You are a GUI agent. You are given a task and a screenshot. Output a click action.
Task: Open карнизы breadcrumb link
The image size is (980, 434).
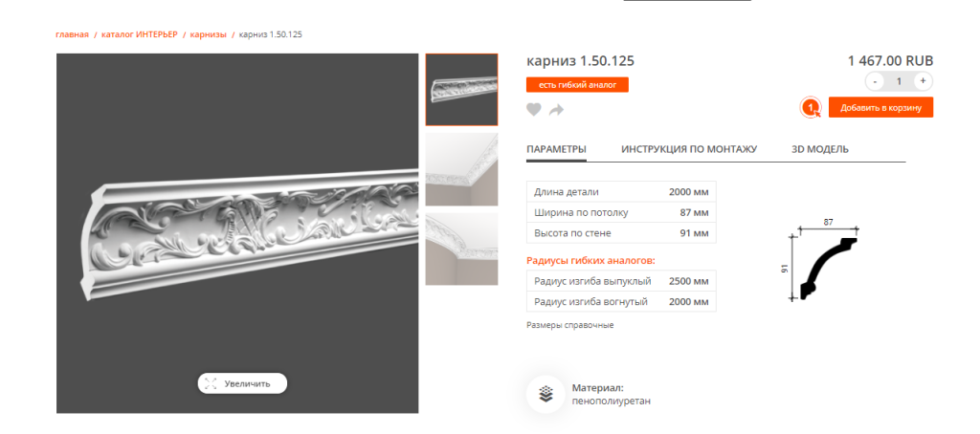pyautogui.click(x=208, y=34)
